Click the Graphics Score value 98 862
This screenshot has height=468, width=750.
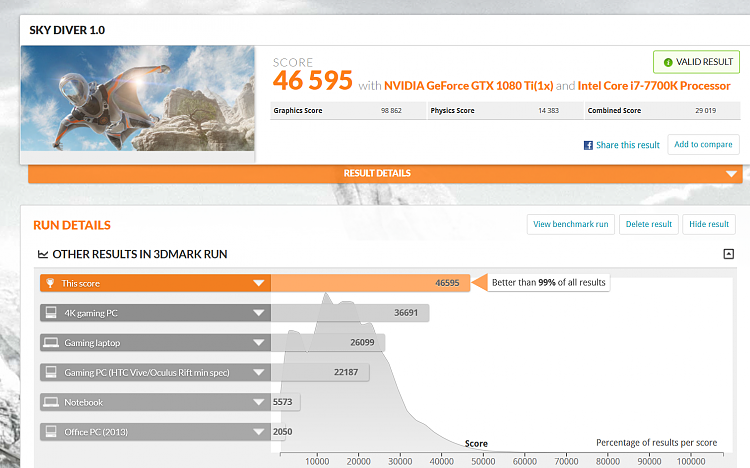coord(391,111)
